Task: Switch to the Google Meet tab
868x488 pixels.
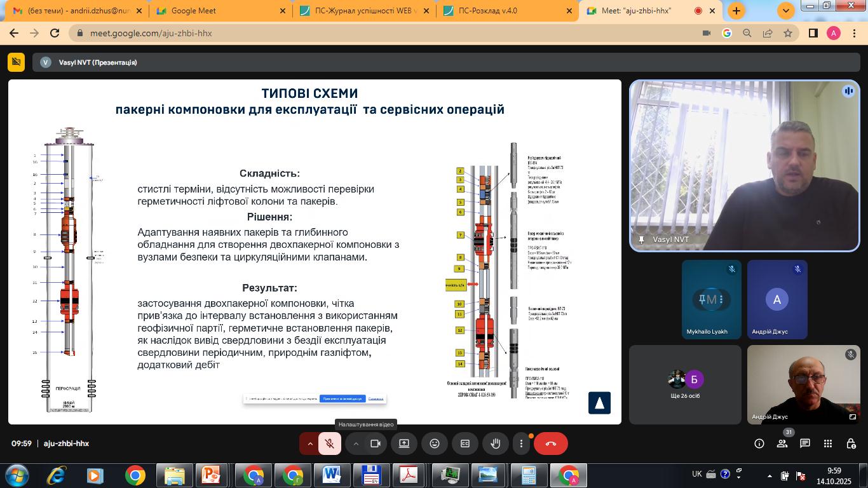Action: tap(220, 11)
